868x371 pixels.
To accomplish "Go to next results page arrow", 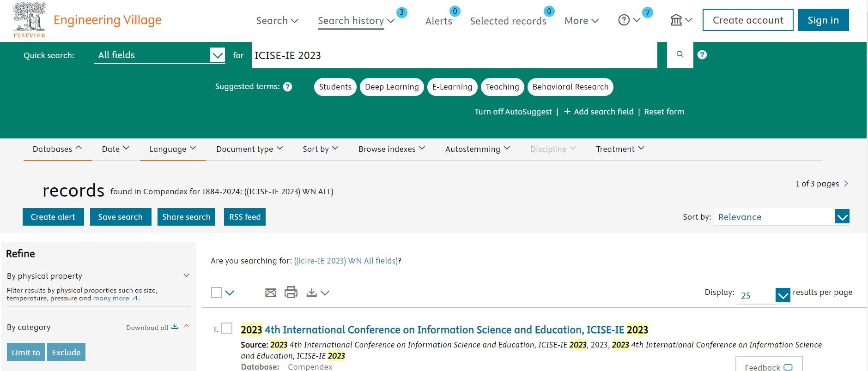I will [846, 184].
